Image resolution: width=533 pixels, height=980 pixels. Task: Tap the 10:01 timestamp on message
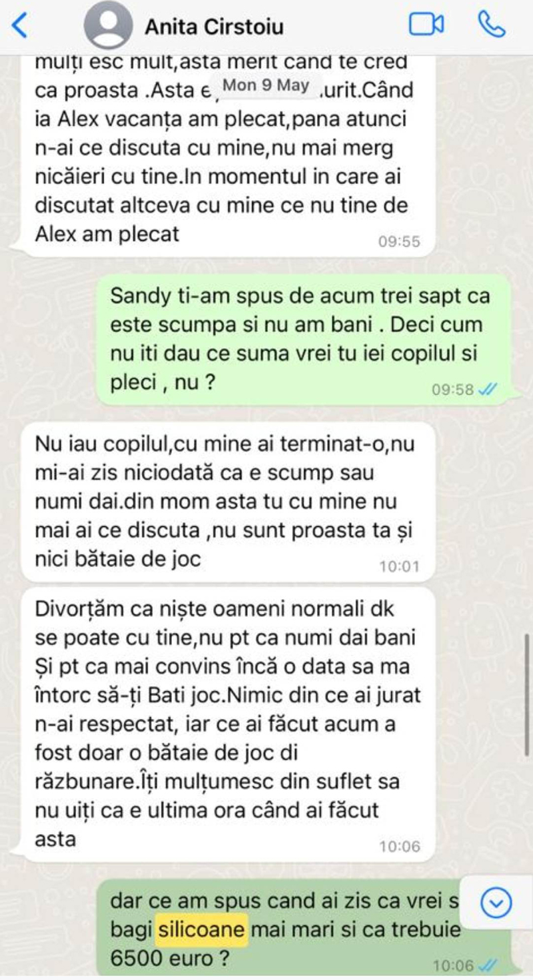(x=399, y=567)
